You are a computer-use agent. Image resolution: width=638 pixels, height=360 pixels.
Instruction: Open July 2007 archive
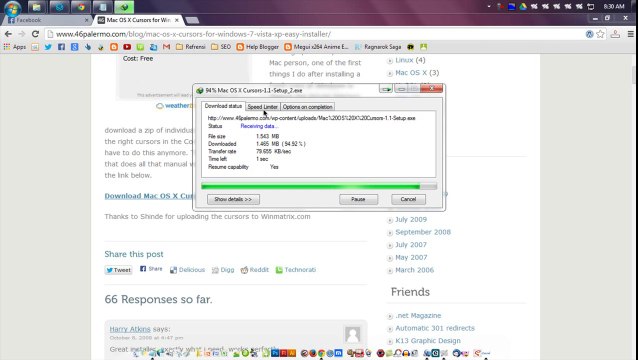coord(411,244)
